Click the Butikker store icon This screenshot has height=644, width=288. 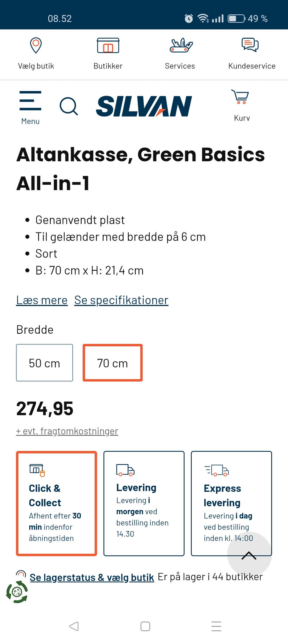point(108,45)
